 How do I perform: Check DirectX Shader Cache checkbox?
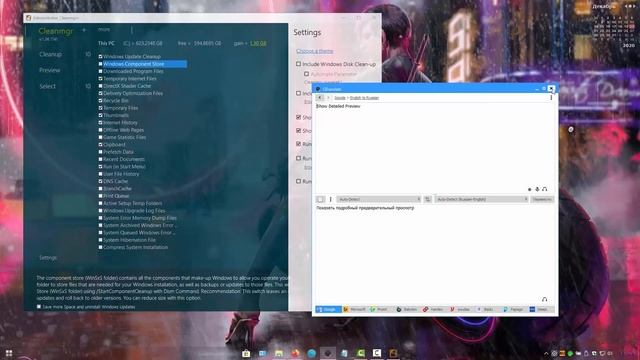tap(100, 86)
